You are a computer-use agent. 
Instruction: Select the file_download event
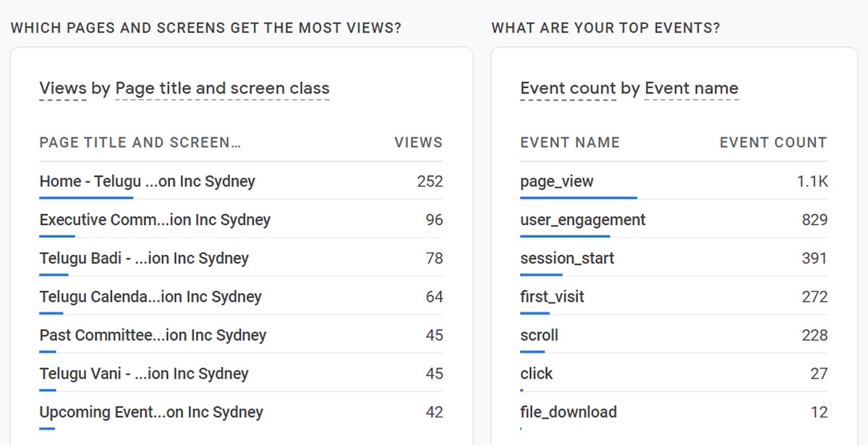coord(568,412)
